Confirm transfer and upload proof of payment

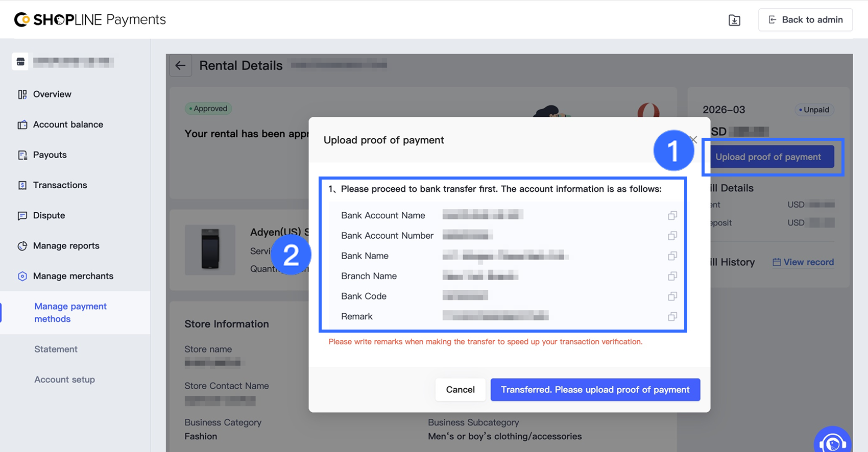595,390
